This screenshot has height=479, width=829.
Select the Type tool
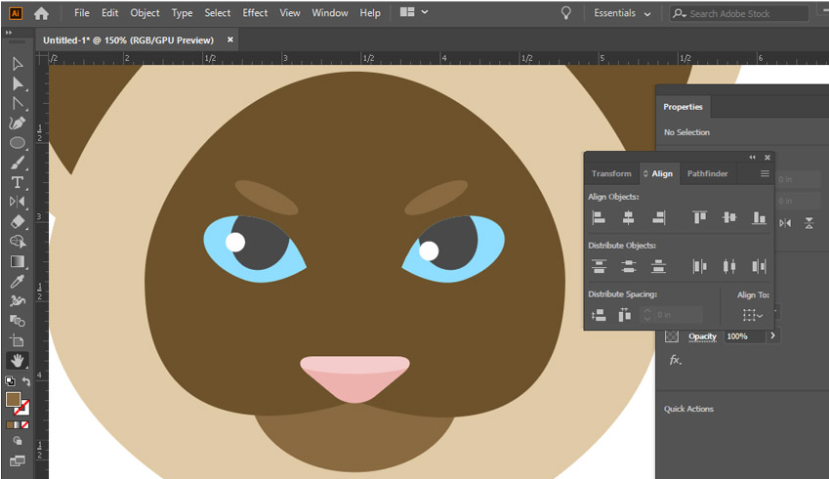(17, 182)
